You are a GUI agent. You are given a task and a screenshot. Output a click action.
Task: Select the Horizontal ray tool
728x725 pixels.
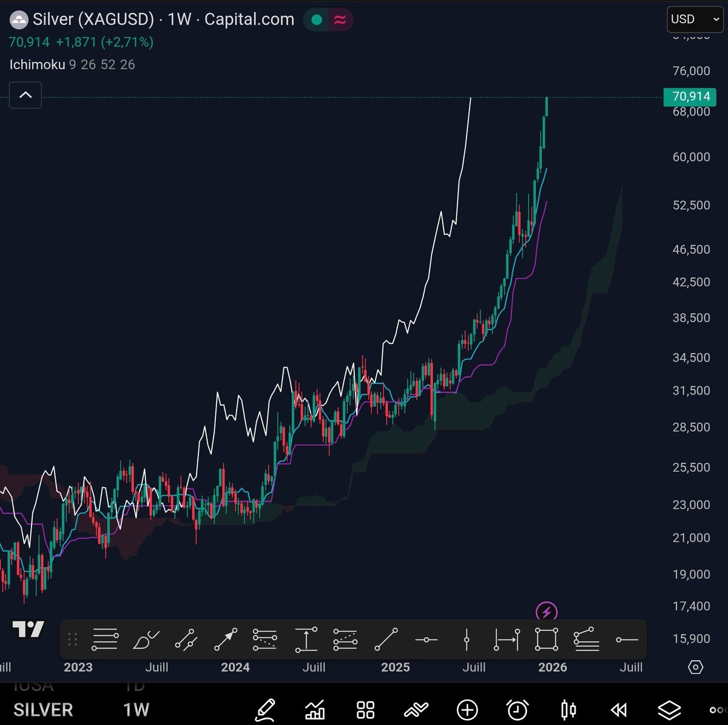tap(627, 639)
